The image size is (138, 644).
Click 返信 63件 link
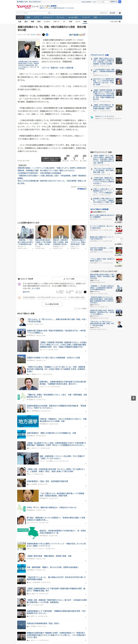[x=26, y=292]
